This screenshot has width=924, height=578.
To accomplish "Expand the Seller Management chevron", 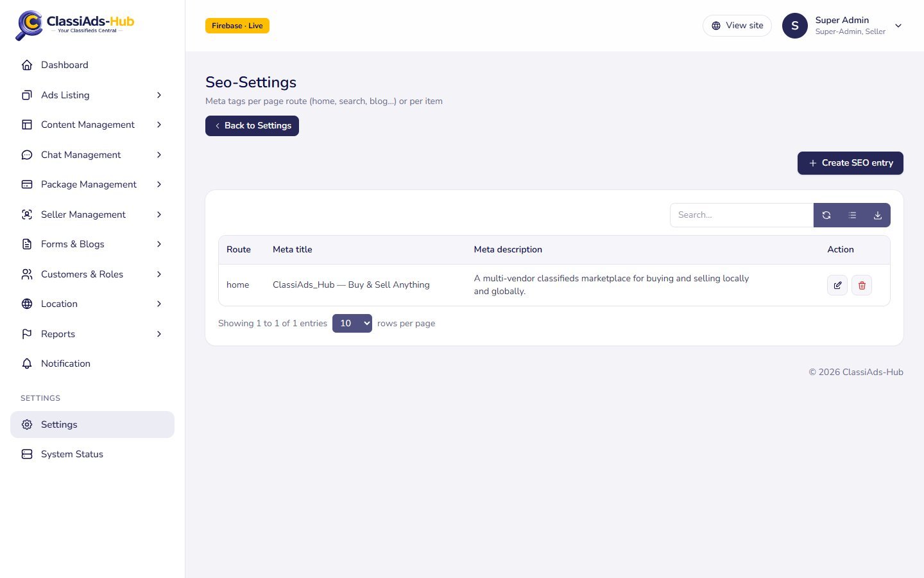I will point(159,215).
